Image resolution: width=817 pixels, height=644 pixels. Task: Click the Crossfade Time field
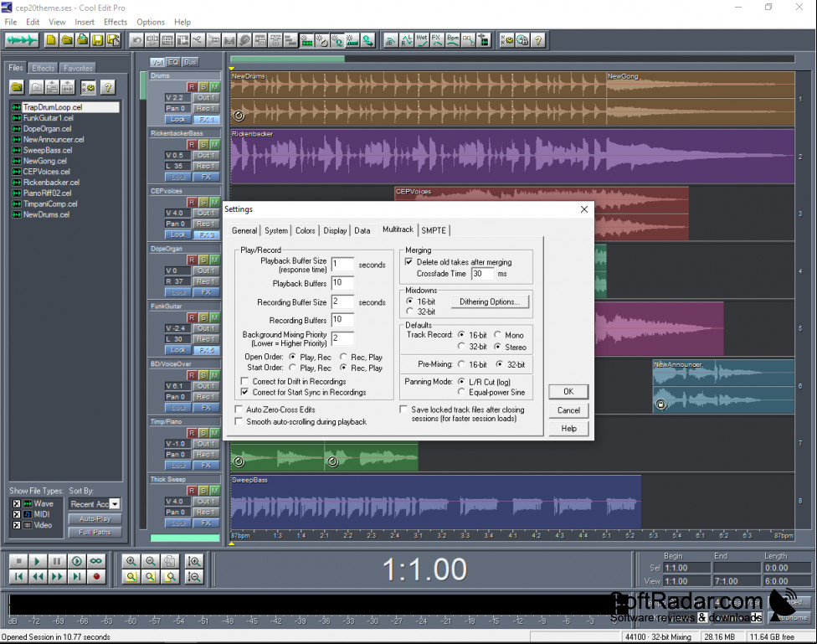tap(482, 274)
